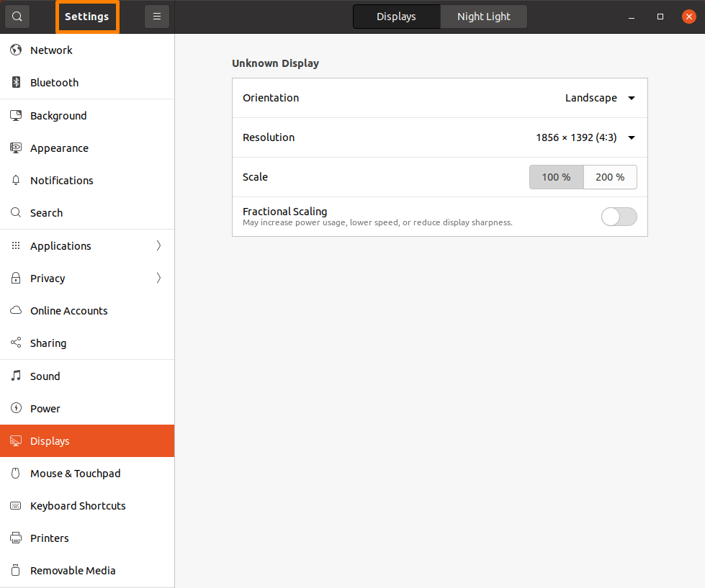Open Sound settings via its sidebar icon
This screenshot has height=588, width=705.
[x=15, y=376]
